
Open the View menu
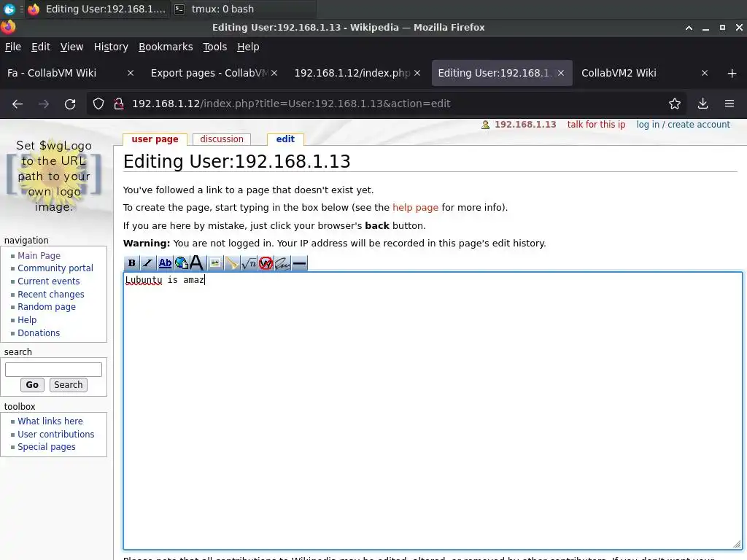coord(72,47)
